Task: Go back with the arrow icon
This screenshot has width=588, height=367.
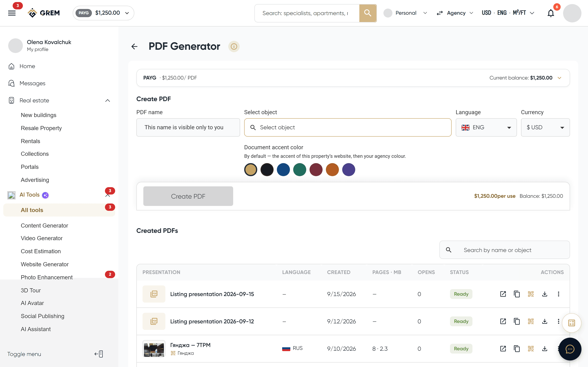Action: pos(134,46)
